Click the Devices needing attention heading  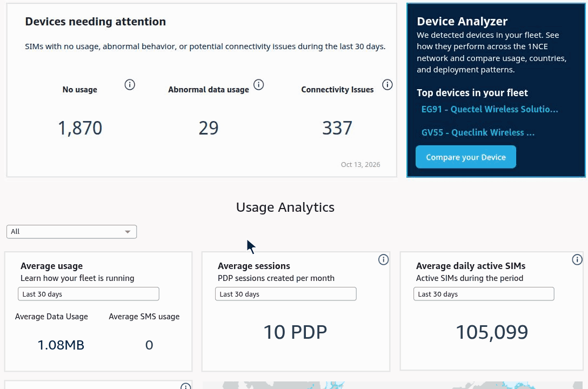(x=95, y=22)
